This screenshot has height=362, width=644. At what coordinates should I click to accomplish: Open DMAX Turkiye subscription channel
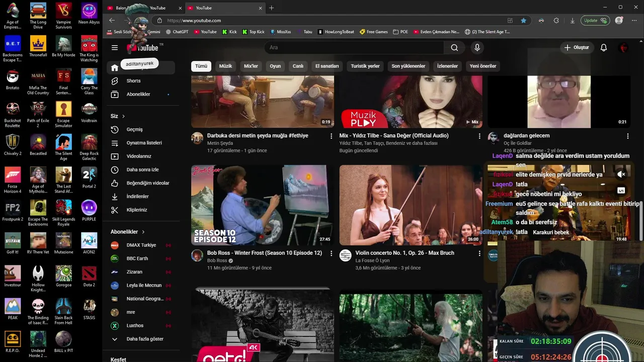[x=141, y=245]
